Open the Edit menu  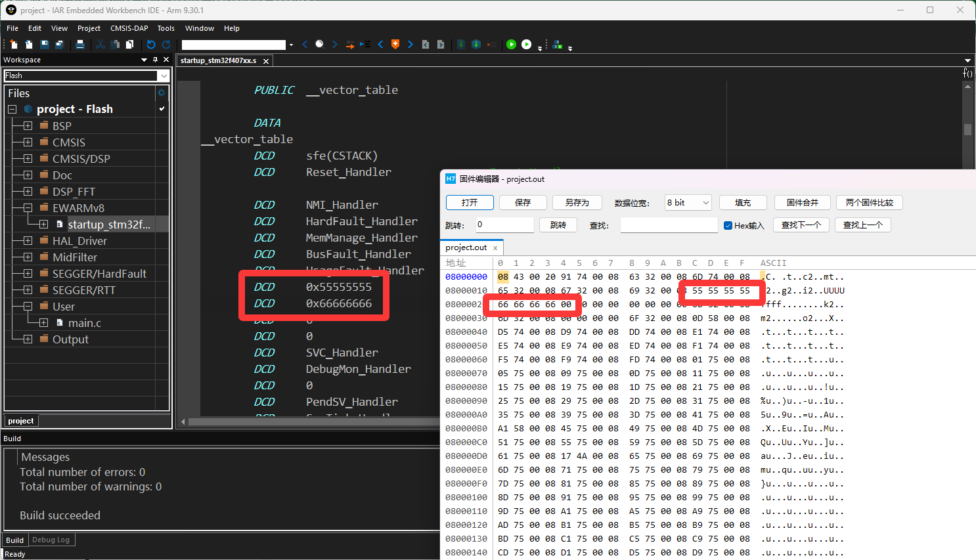[x=35, y=28]
